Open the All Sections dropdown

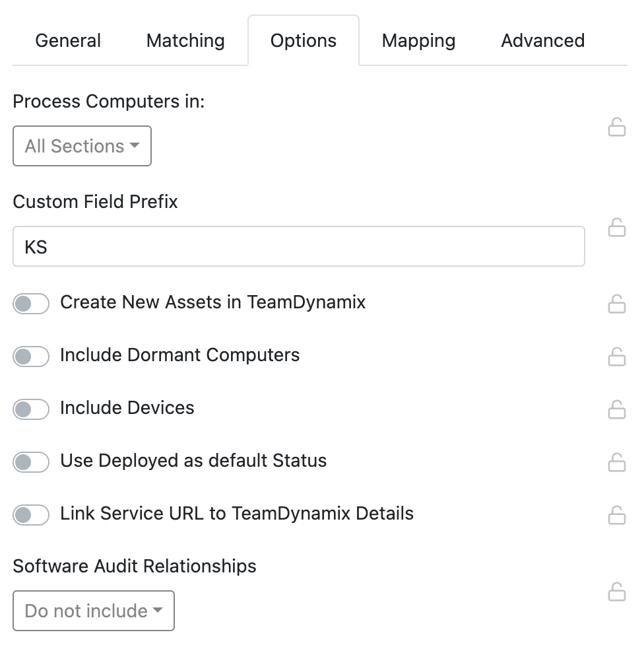[82, 146]
